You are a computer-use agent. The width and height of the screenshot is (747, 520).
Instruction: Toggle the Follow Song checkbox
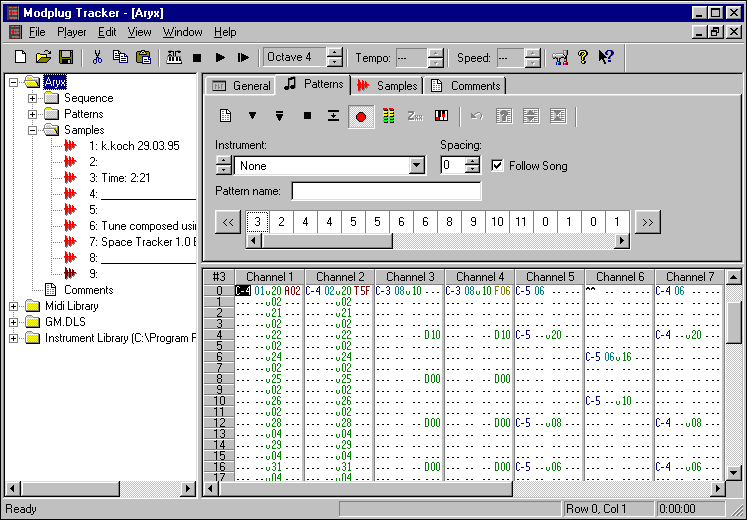pos(498,166)
